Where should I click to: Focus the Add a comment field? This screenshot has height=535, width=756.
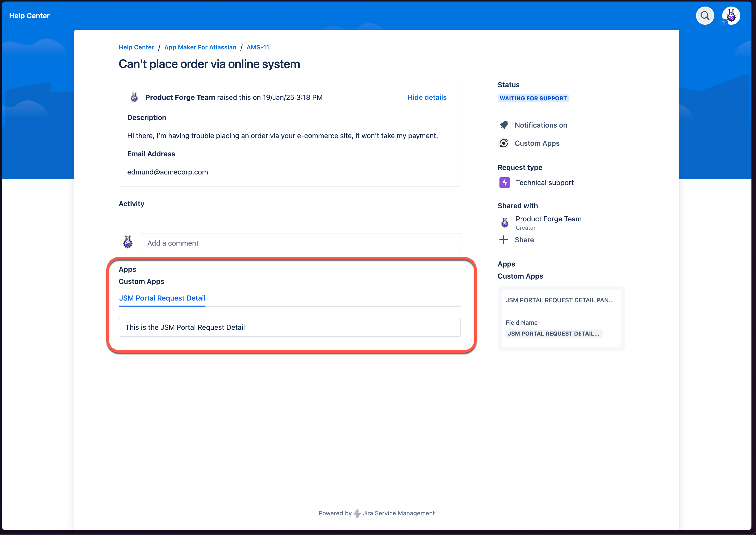click(x=301, y=243)
